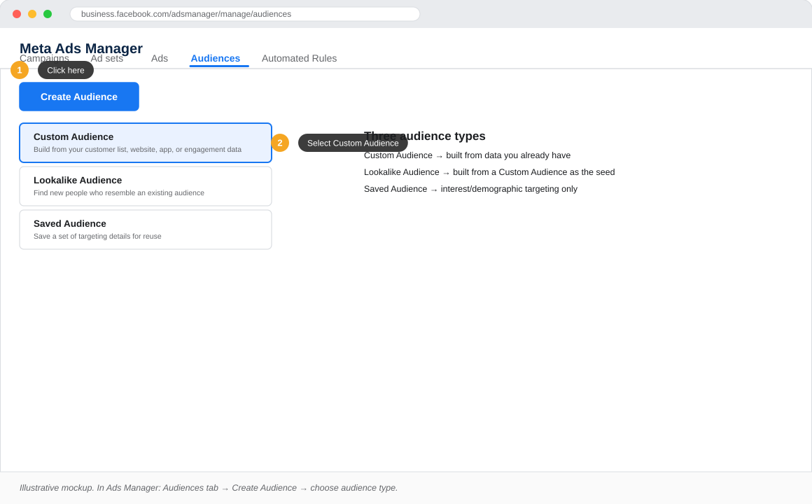
Task: Click the browser address bar URL
Action: [x=244, y=14]
